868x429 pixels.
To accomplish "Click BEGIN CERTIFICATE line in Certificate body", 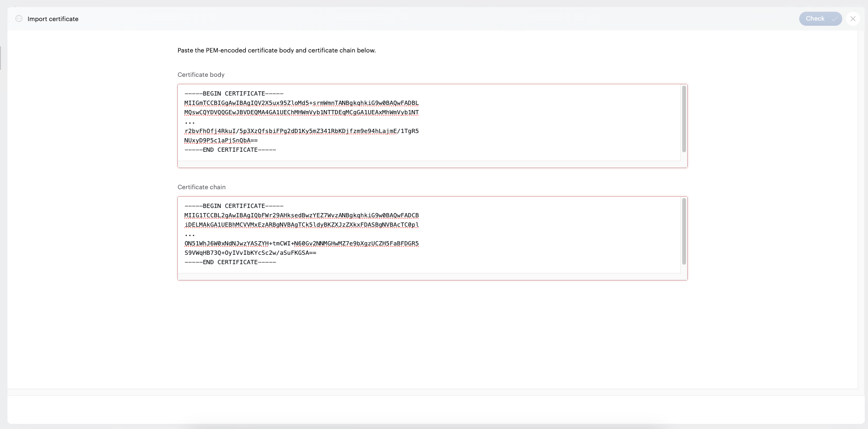I will coord(234,94).
